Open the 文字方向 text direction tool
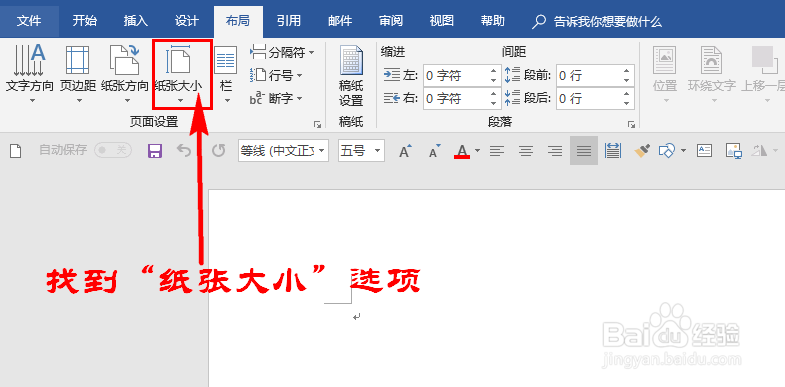This screenshot has height=387, width=785. coord(29,74)
